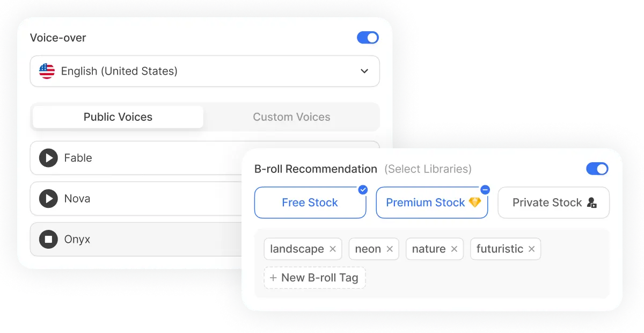Deselect the Free Stock library

click(x=310, y=202)
